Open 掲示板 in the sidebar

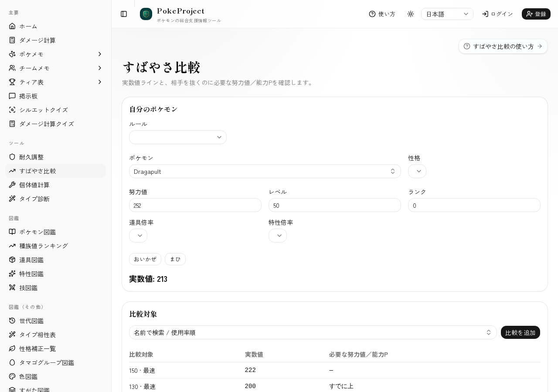[56, 96]
